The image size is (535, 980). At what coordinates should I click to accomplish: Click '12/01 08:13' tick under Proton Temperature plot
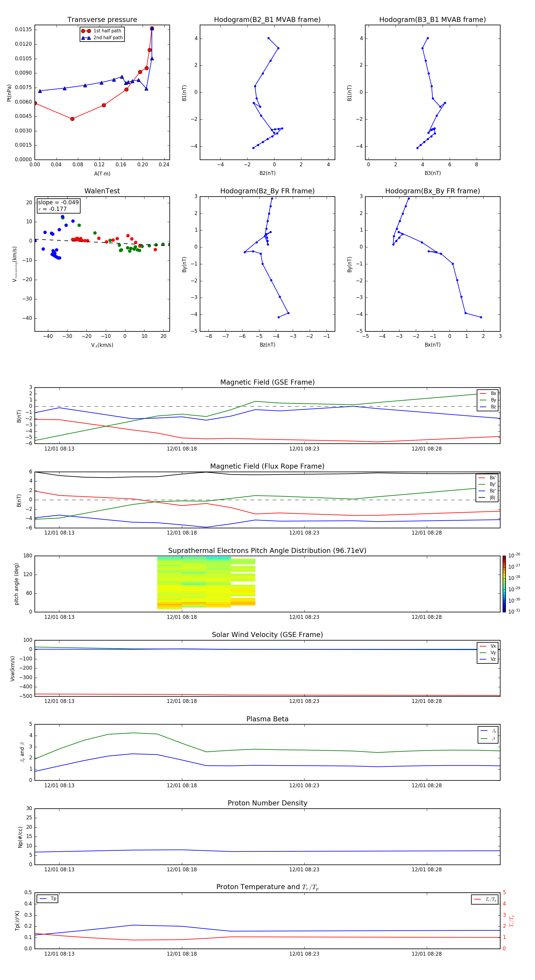59,954
